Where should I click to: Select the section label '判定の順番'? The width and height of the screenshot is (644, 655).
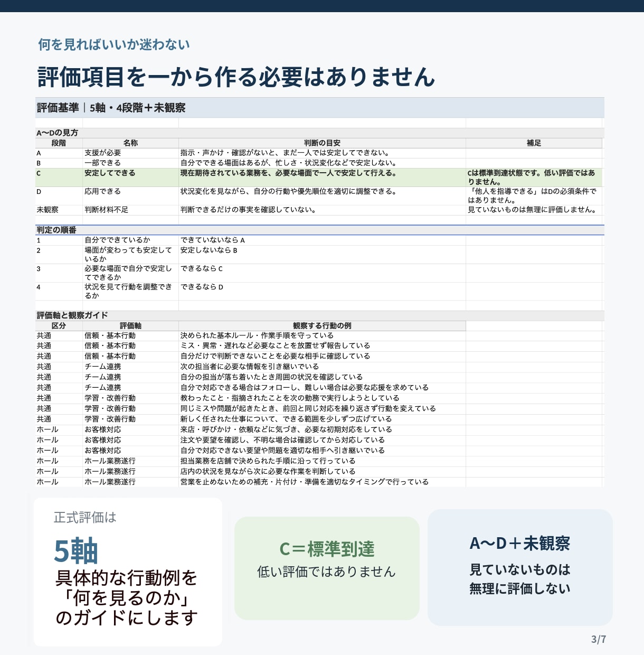(56, 230)
